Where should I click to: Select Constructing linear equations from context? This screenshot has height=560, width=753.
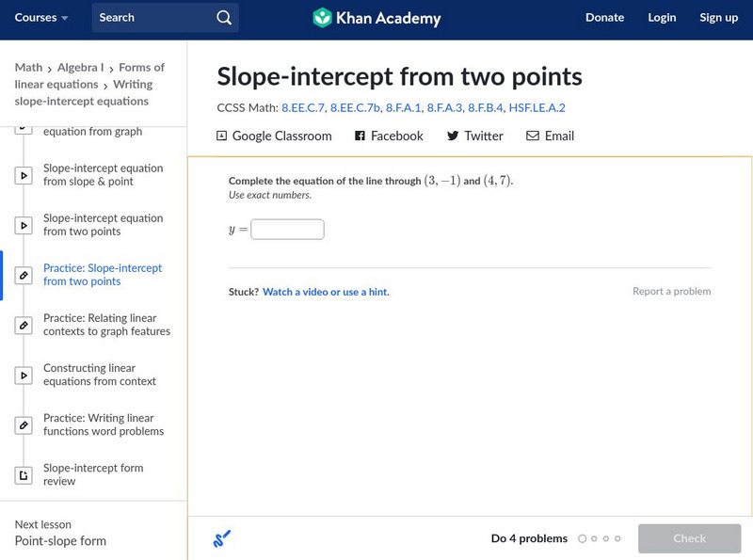click(100, 375)
